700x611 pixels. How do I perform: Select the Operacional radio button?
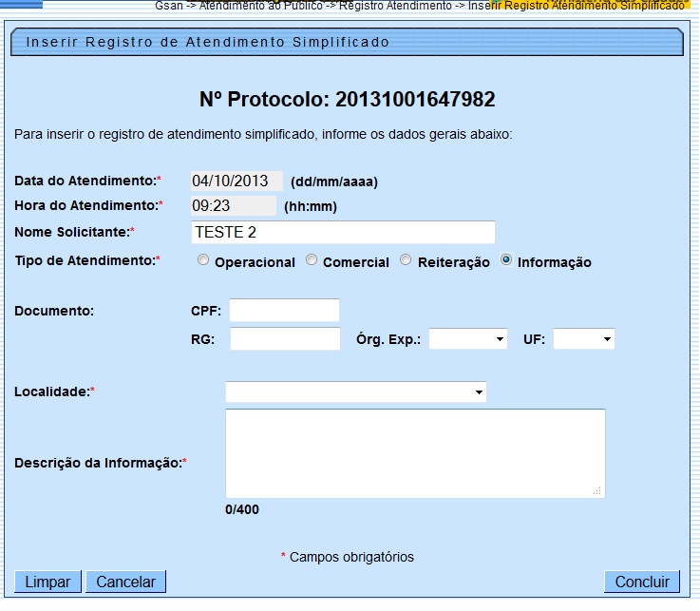pyautogui.click(x=202, y=260)
